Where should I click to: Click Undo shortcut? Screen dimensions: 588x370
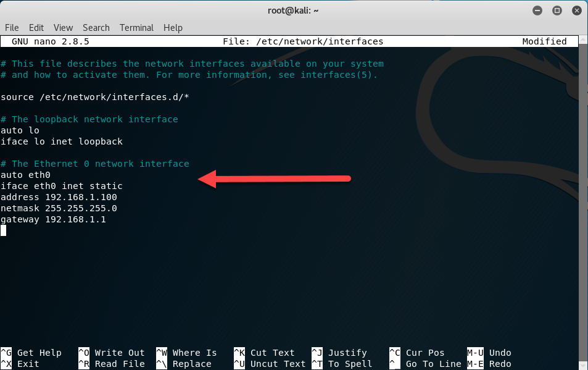(500, 353)
